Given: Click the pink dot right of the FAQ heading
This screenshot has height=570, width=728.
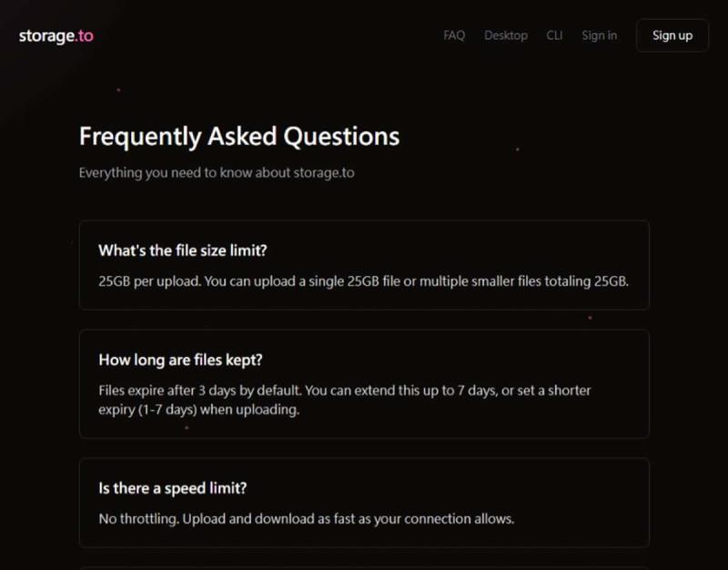Looking at the screenshot, I should click(518, 148).
